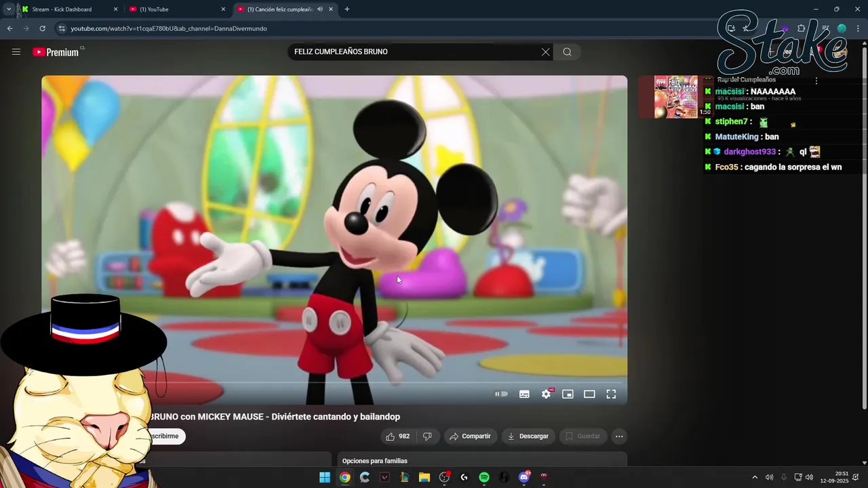
Task: Open Windows Start menu
Action: (325, 477)
